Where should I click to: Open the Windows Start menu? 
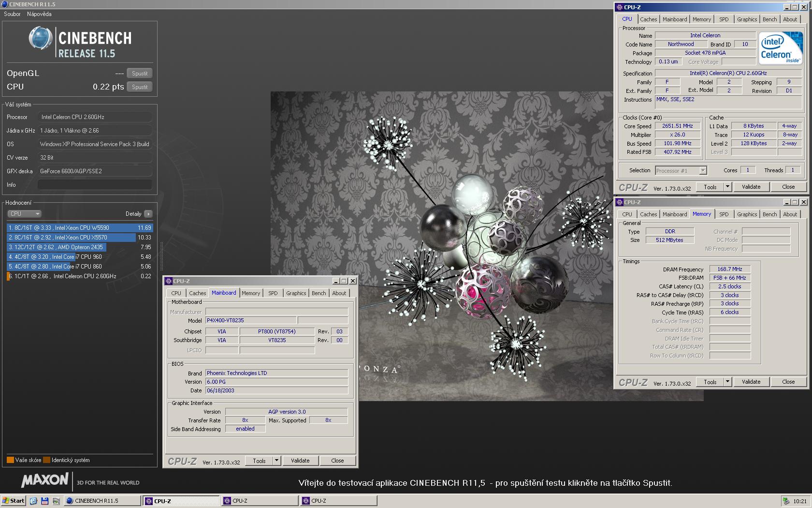(x=13, y=501)
